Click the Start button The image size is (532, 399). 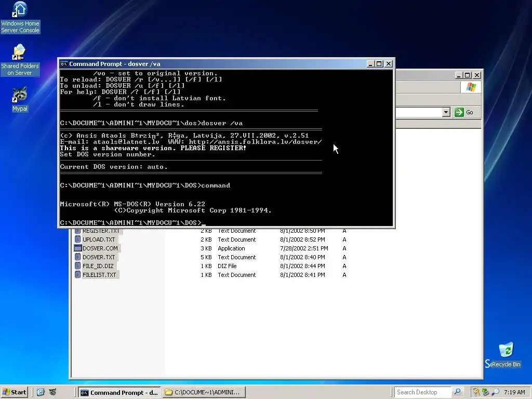pyautogui.click(x=14, y=392)
